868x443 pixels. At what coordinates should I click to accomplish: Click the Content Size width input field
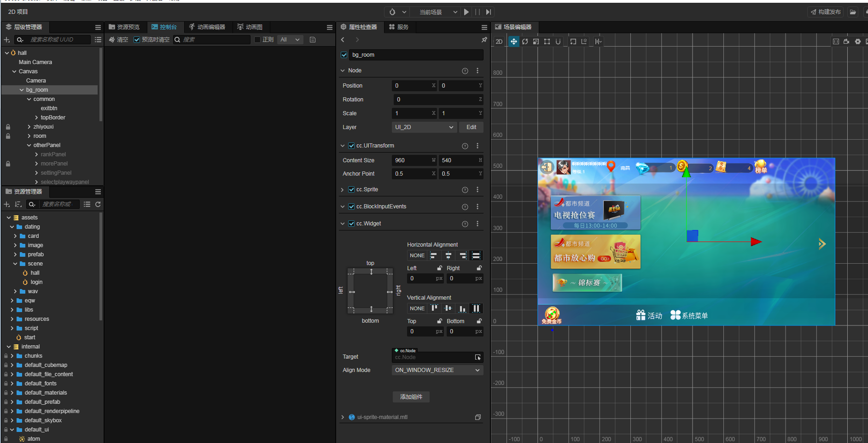point(412,160)
